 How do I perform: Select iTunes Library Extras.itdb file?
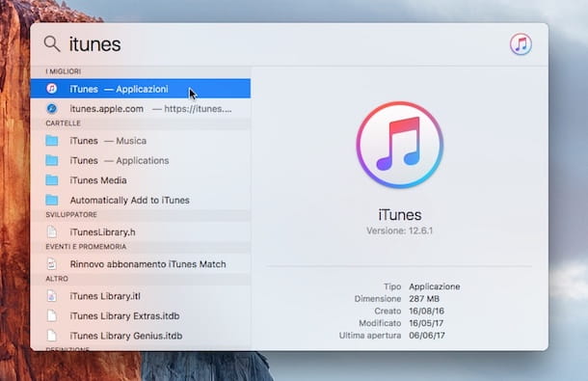[140, 316]
